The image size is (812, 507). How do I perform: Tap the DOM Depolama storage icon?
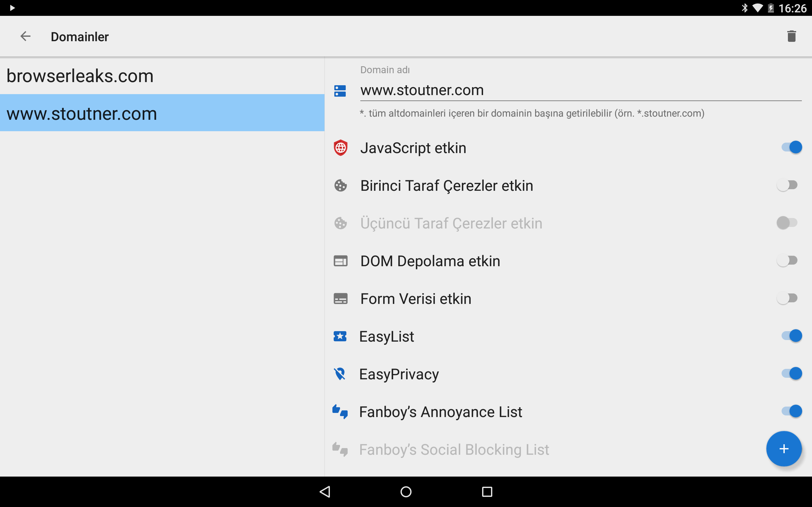(340, 261)
